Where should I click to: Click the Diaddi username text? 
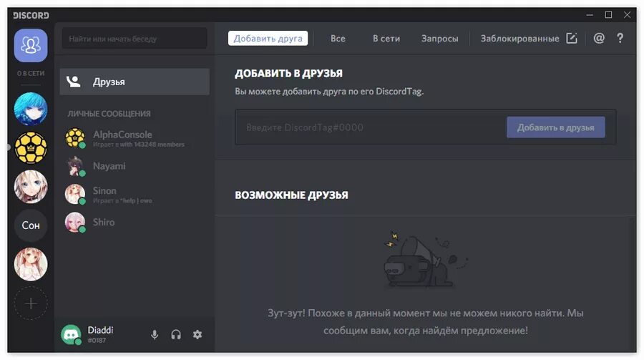(x=100, y=330)
